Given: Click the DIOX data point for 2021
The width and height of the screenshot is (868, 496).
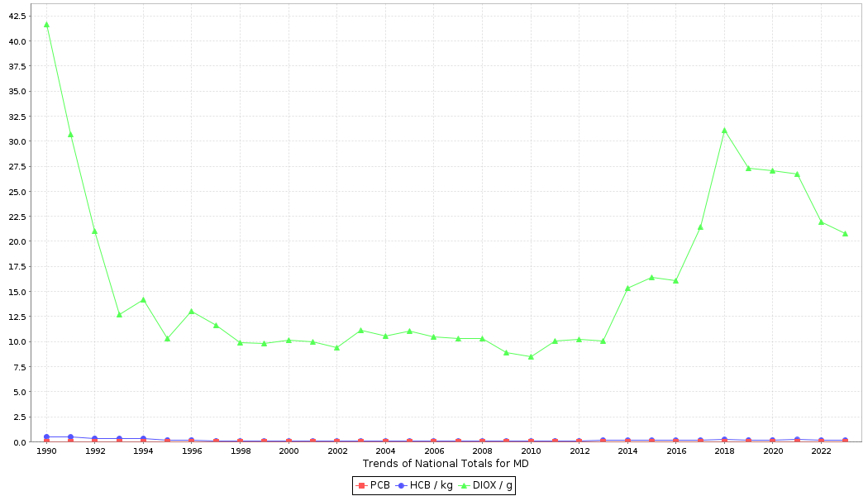Looking at the screenshot, I should pyautogui.click(x=797, y=174).
